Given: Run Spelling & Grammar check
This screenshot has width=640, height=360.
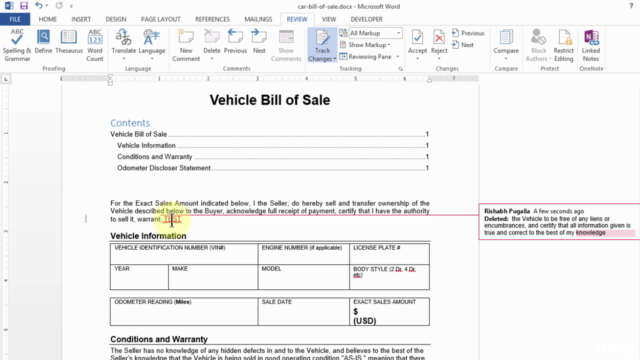Looking at the screenshot, I should pyautogui.click(x=17, y=45).
